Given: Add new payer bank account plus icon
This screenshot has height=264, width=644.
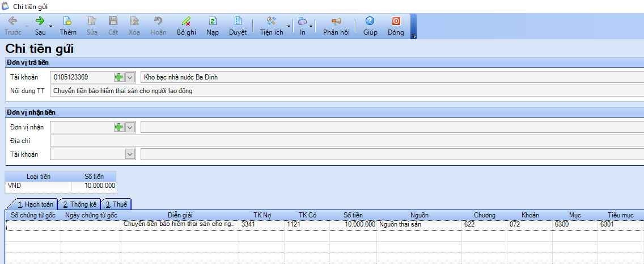Looking at the screenshot, I should coord(118,77).
